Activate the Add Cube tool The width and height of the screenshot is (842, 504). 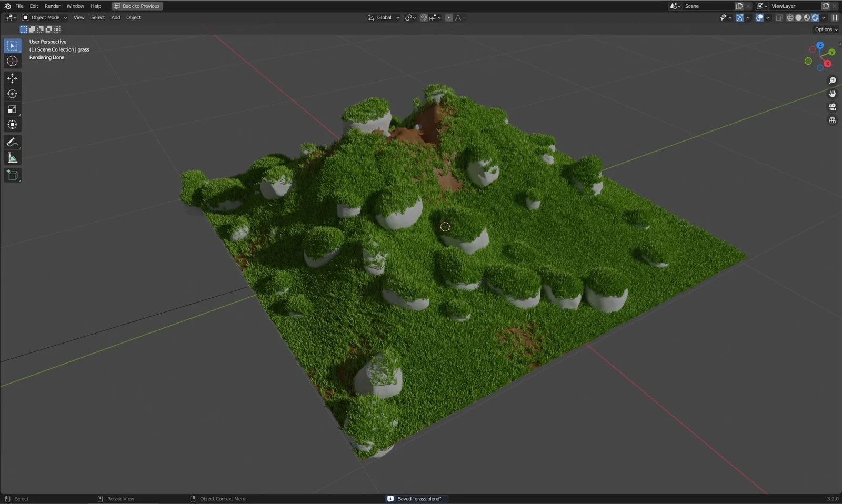(12, 175)
